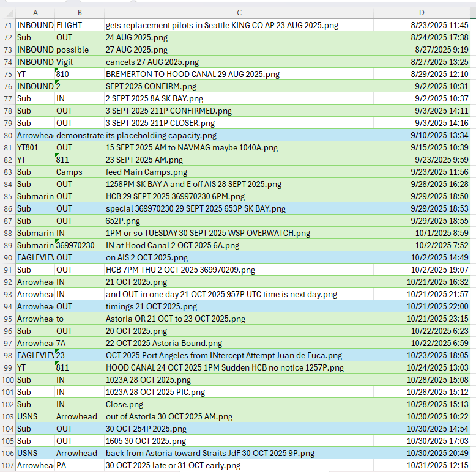
Task: Select the column A header
Action: [35, 13]
